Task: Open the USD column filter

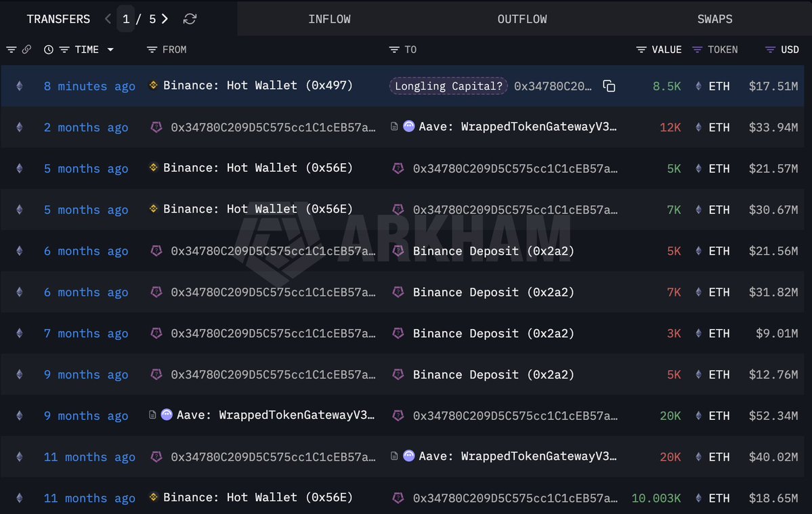Action: pos(770,49)
